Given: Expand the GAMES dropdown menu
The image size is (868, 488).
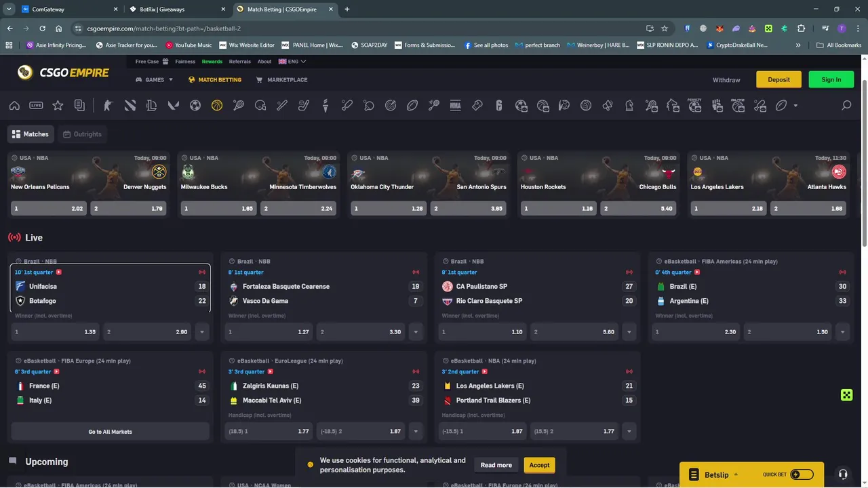Looking at the screenshot, I should point(154,79).
